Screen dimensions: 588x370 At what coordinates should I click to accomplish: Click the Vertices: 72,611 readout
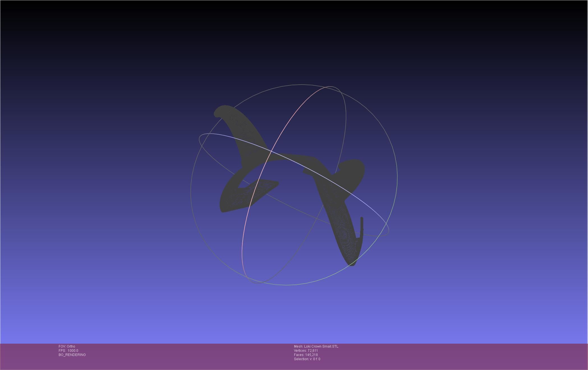[306, 351]
